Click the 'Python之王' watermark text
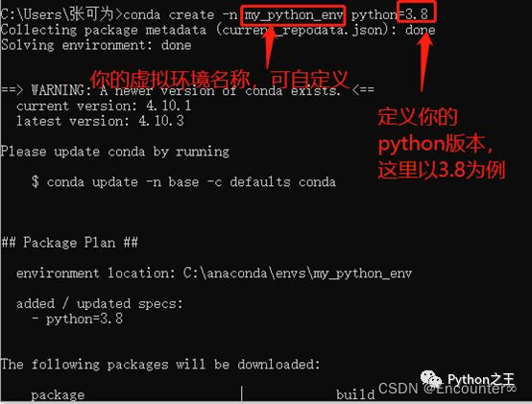532x404 pixels. [481, 379]
